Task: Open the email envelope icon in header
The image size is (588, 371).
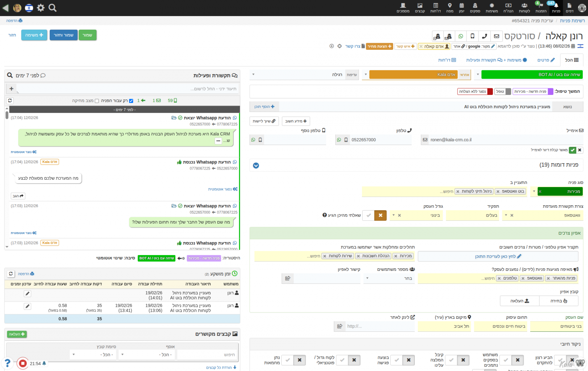Action: point(496,36)
